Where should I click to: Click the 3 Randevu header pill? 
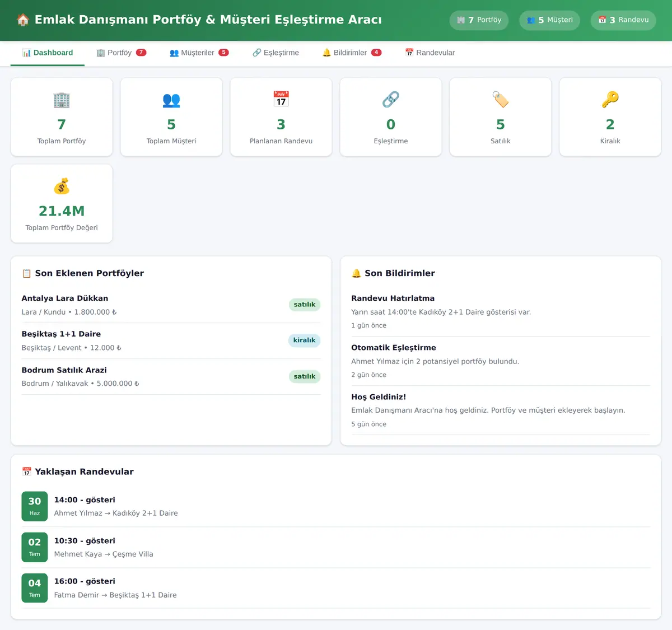click(623, 20)
